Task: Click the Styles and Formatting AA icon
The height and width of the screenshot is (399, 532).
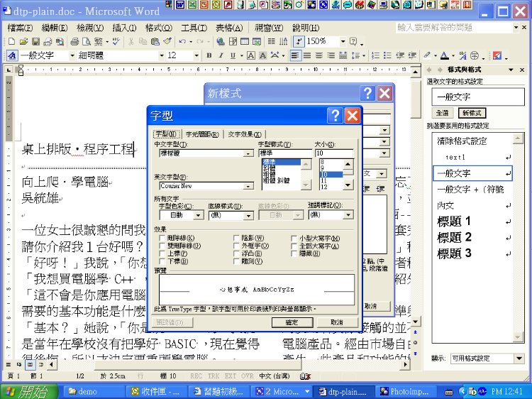Action: 12,55
